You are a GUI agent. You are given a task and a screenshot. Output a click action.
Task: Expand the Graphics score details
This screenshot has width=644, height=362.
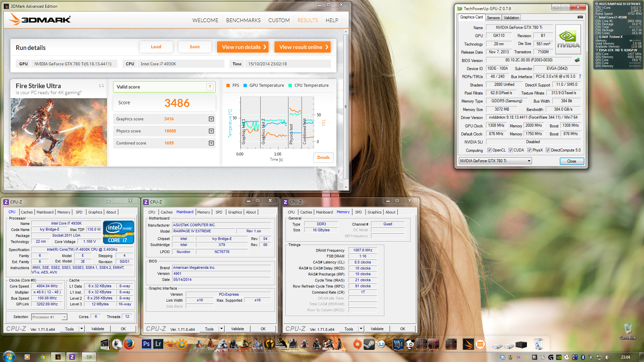[211, 119]
